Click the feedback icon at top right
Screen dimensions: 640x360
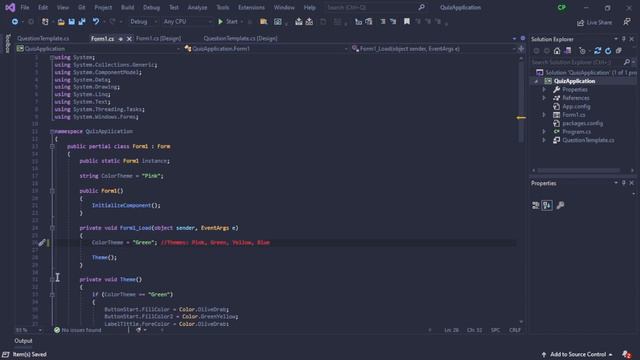pyautogui.click(x=627, y=22)
